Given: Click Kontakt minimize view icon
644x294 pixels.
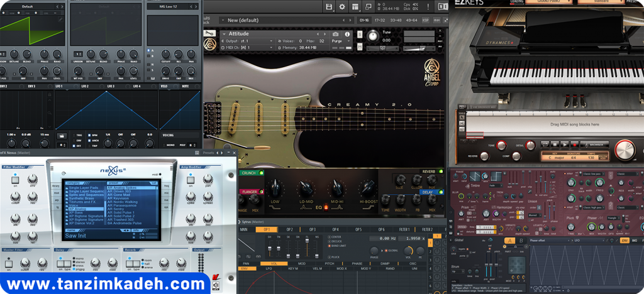Looking at the screenshot, I should (x=369, y=6).
